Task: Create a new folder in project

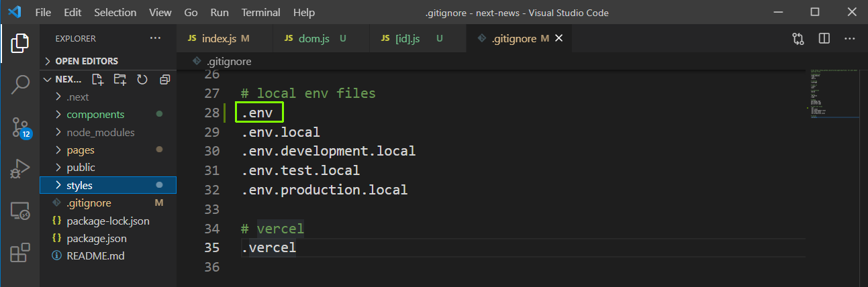Action: 120,80
